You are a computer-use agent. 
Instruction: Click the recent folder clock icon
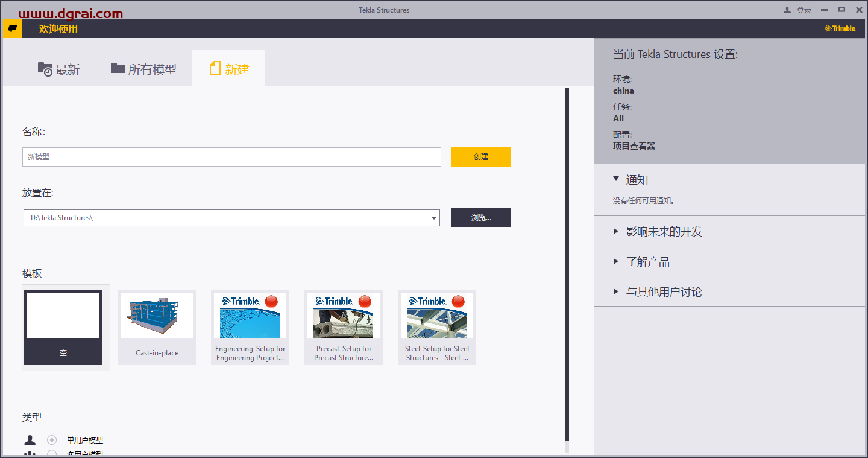click(x=45, y=69)
